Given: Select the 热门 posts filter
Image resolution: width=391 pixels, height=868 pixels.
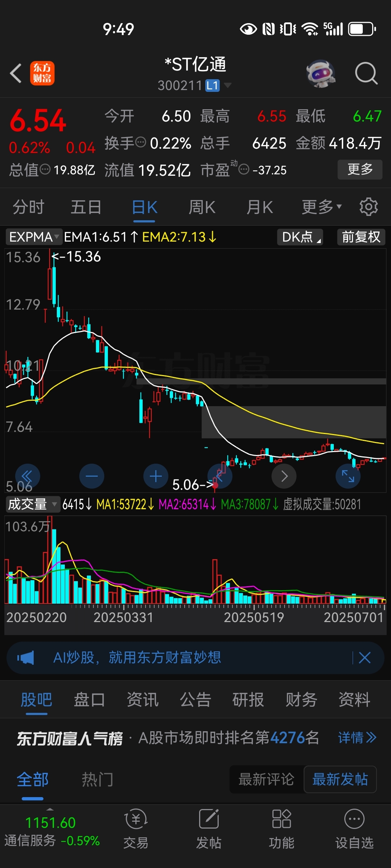Looking at the screenshot, I should coord(97,779).
